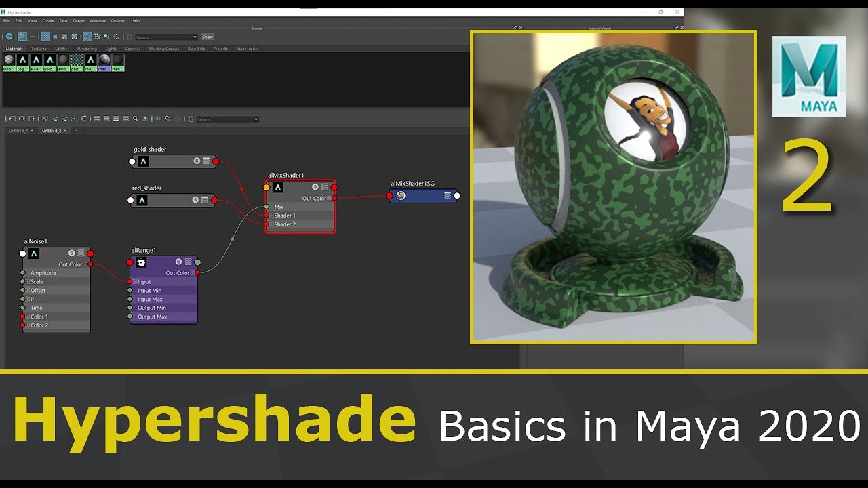Expand Color 2 attribute on aiNoise1
The width and height of the screenshot is (868, 488).
[x=28, y=325]
